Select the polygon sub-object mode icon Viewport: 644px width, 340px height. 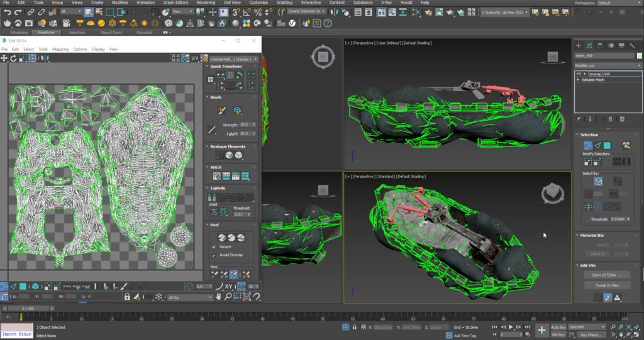pos(607,145)
